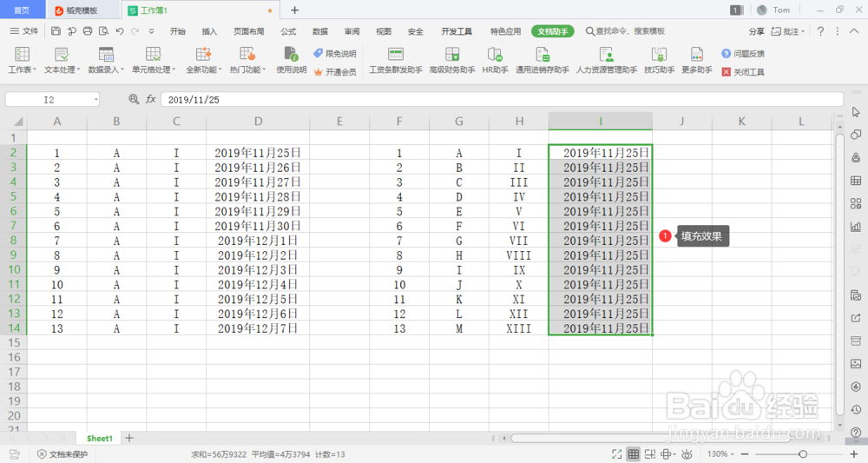Switch to the 开发工具 ribbon tab

point(457,31)
